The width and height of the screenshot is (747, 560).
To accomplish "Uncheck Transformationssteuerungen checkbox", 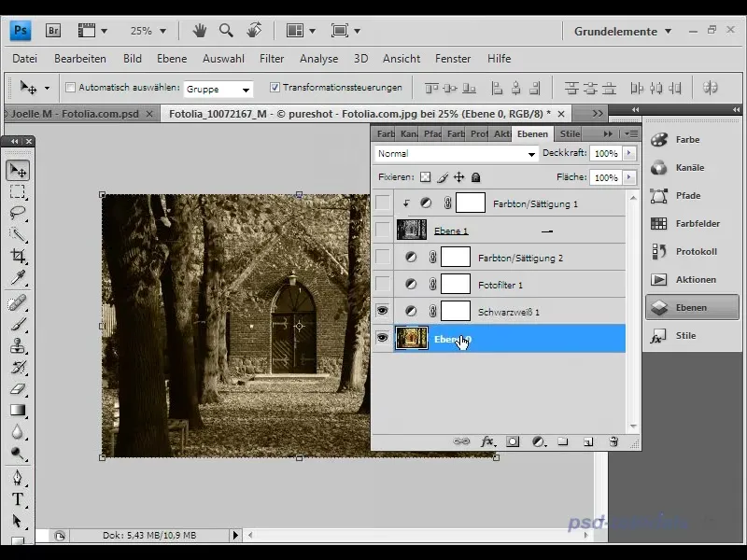I will click(275, 87).
